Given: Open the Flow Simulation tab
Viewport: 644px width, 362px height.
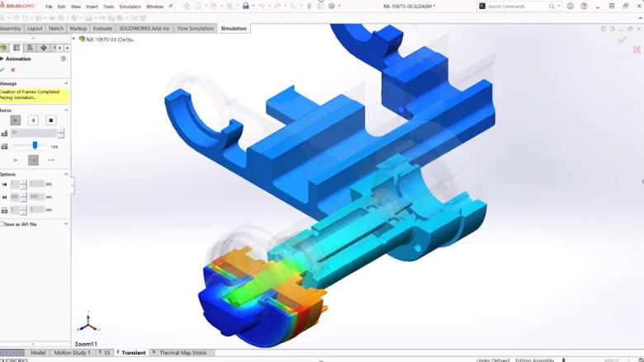Looking at the screenshot, I should click(196, 28).
